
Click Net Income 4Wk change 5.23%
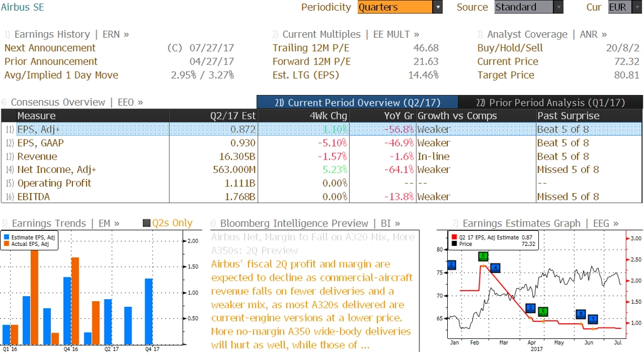point(335,170)
